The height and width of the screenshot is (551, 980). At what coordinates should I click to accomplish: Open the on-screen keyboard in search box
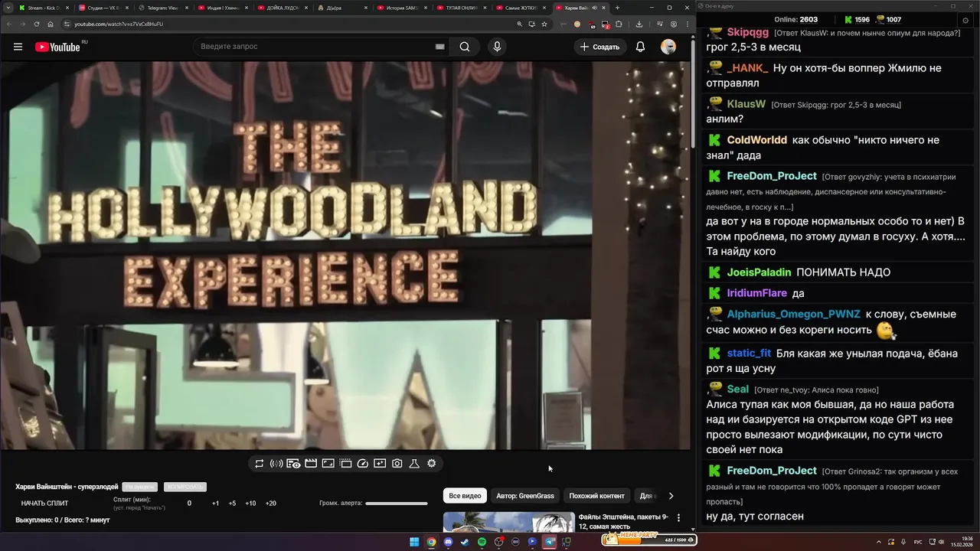coord(439,47)
